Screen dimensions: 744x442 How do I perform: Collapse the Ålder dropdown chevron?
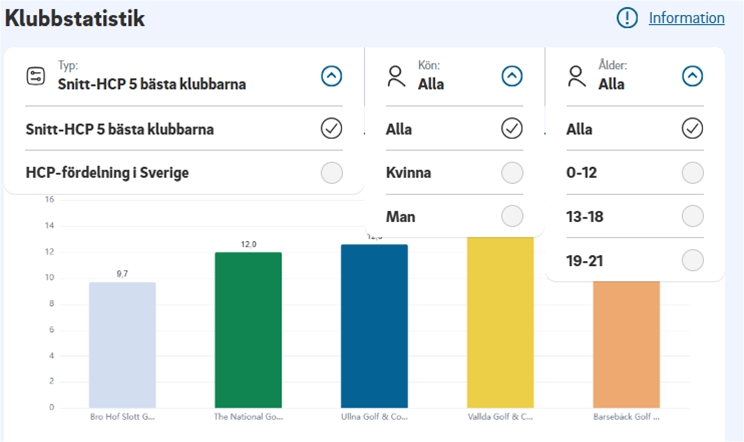[692, 76]
